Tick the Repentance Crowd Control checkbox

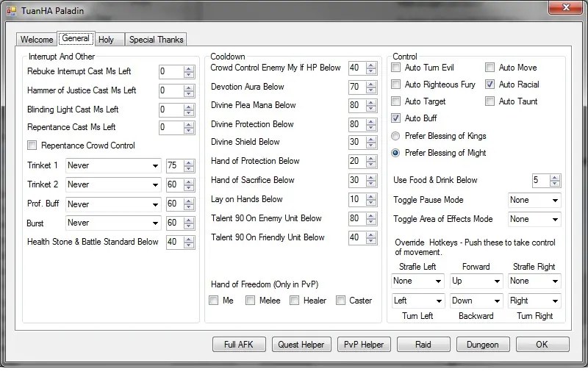point(32,145)
